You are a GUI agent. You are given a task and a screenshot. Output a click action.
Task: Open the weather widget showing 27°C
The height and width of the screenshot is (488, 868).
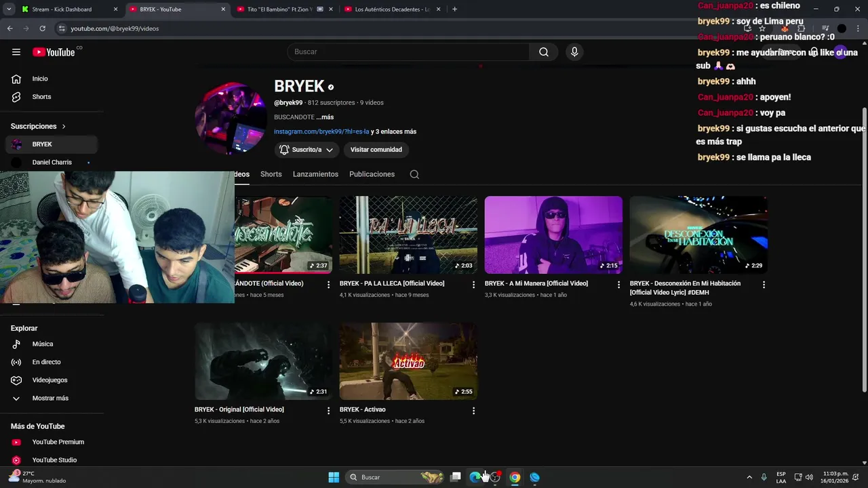coord(37,477)
